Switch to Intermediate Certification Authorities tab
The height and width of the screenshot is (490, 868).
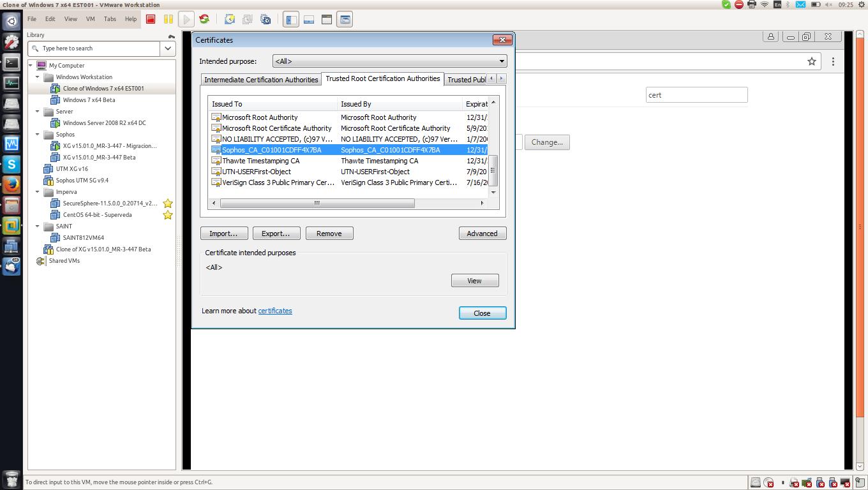(x=261, y=80)
